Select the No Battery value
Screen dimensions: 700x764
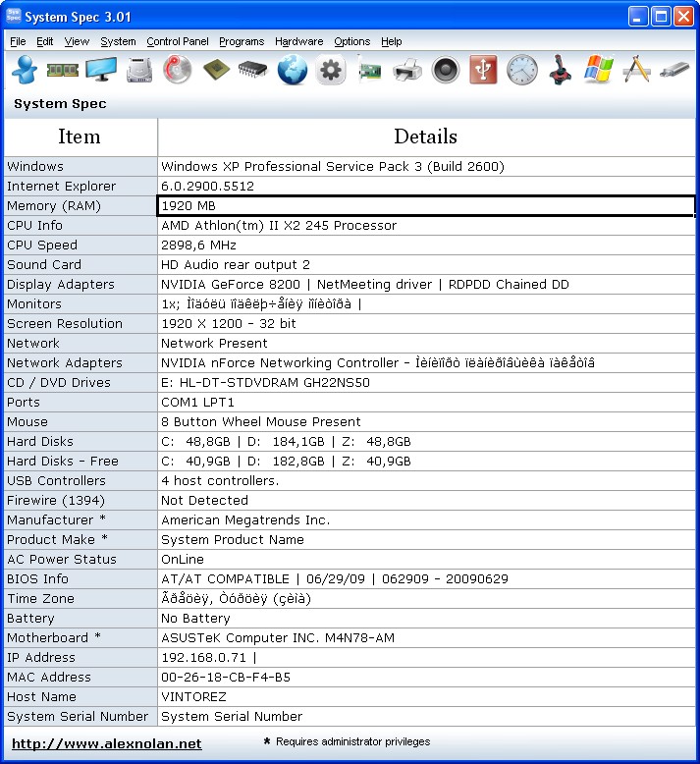tap(426, 619)
